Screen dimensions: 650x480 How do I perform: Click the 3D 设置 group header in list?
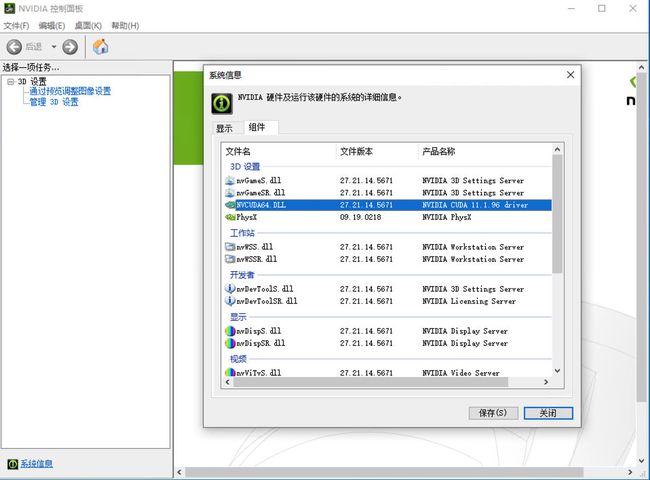pos(245,167)
